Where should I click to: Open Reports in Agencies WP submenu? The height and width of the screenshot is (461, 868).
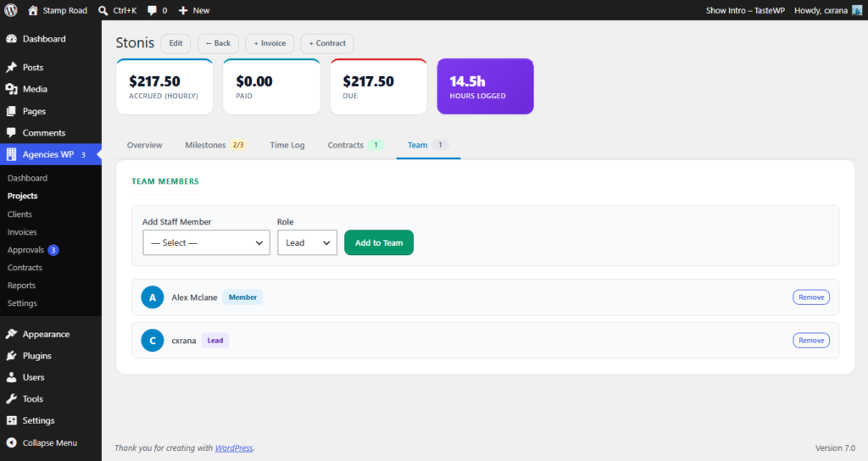21,286
